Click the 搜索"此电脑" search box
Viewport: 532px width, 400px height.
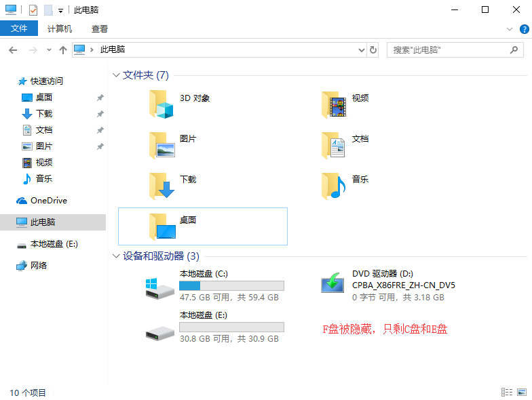click(x=455, y=50)
